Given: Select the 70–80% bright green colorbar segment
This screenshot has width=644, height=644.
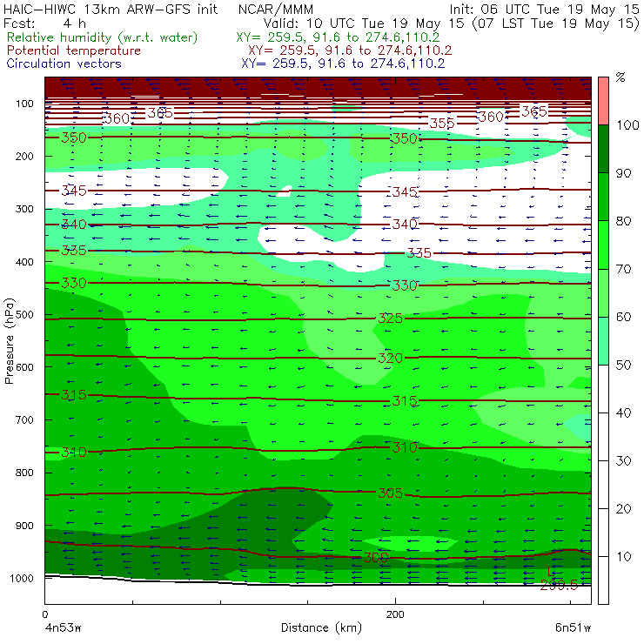Looking at the screenshot, I should [x=603, y=245].
